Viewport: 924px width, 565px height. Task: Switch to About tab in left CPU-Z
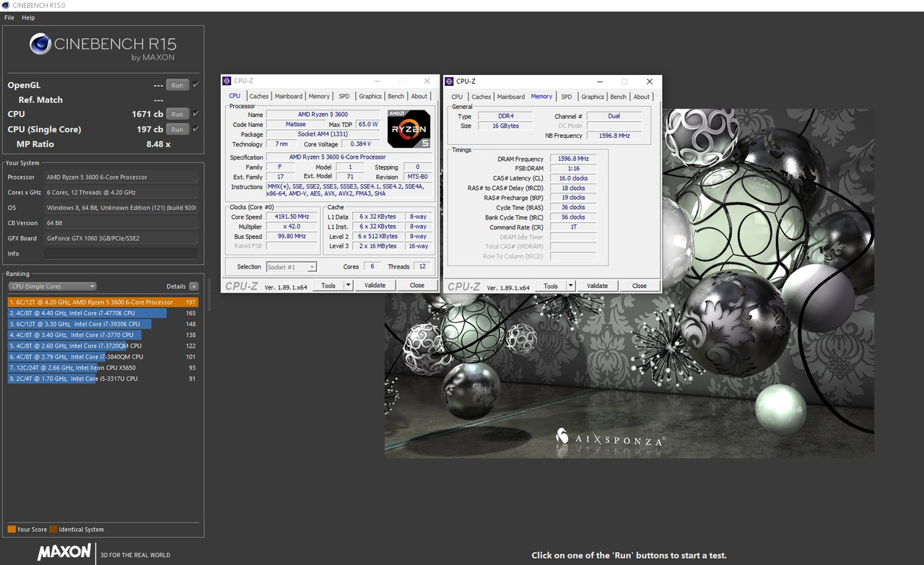click(x=419, y=96)
